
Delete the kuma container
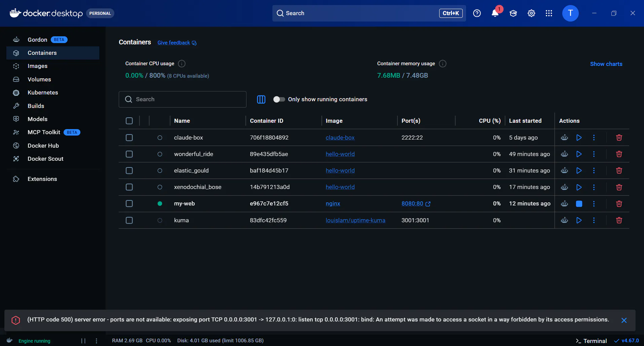(x=619, y=220)
